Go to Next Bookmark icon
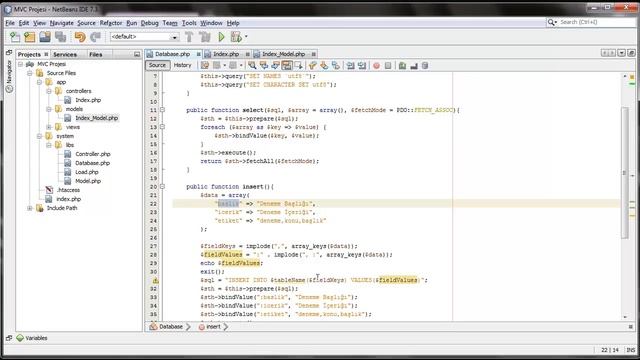The width and height of the screenshot is (640, 360). [x=324, y=65]
